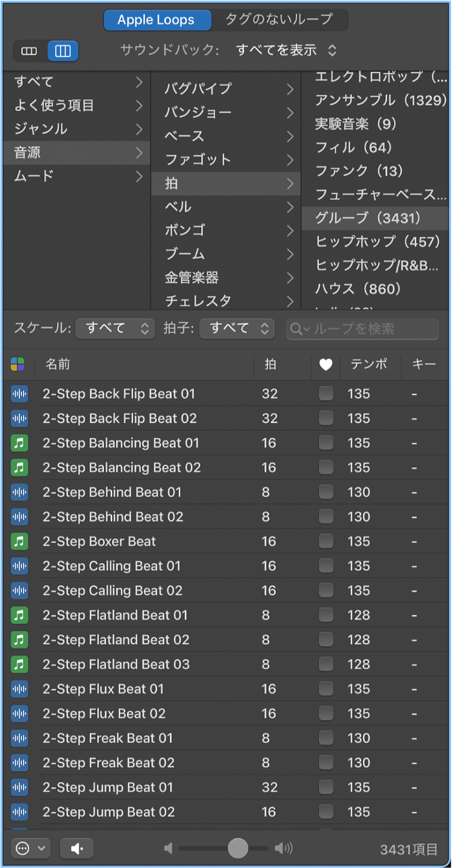452x868 pixels.
Task: Favorite 2-Step Behind Beat 01 checkbox
Action: [x=326, y=492]
